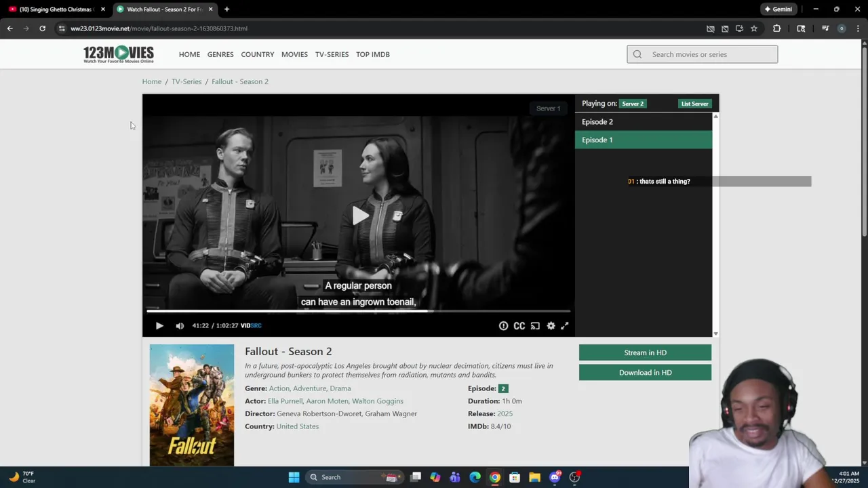Install app icon in address bar

[739, 28]
